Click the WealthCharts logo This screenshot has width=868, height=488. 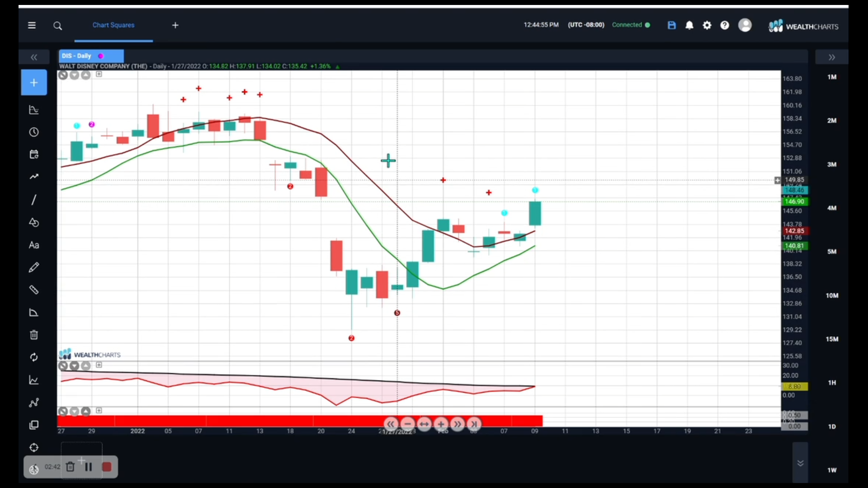coord(803,26)
